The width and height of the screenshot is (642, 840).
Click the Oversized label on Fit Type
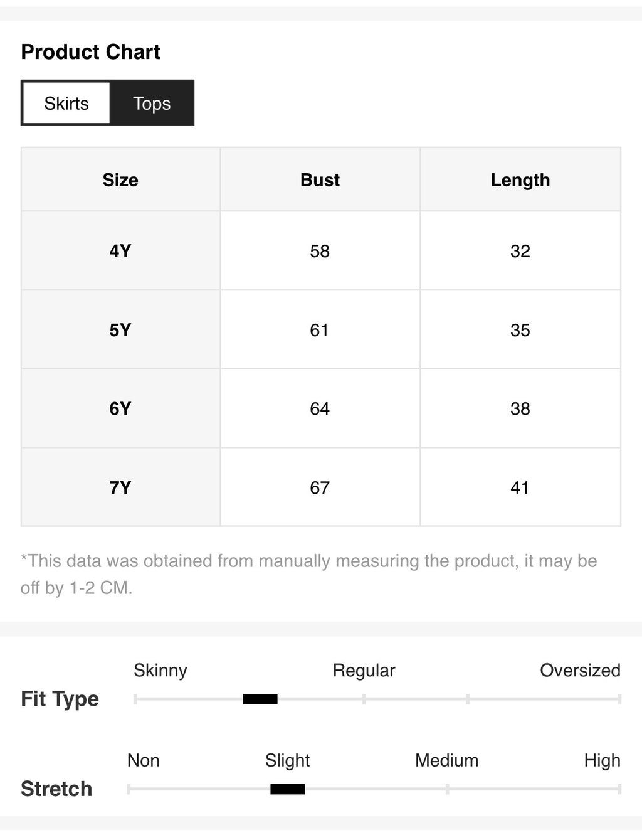pos(580,671)
